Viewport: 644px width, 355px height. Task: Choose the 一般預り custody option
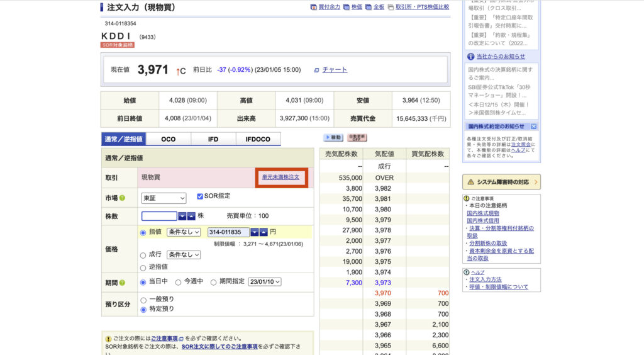[143, 300]
